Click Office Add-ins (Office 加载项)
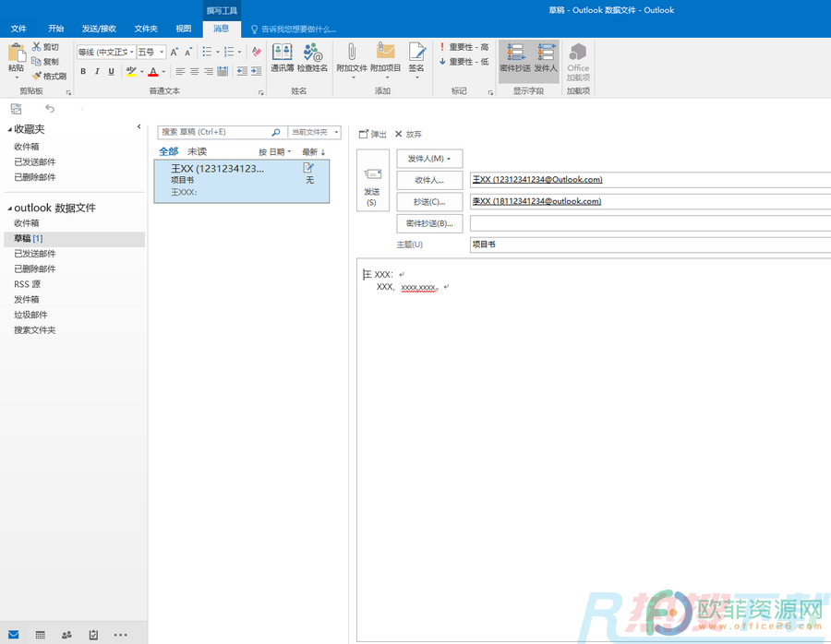Screen dimensions: 831x644 (578, 62)
